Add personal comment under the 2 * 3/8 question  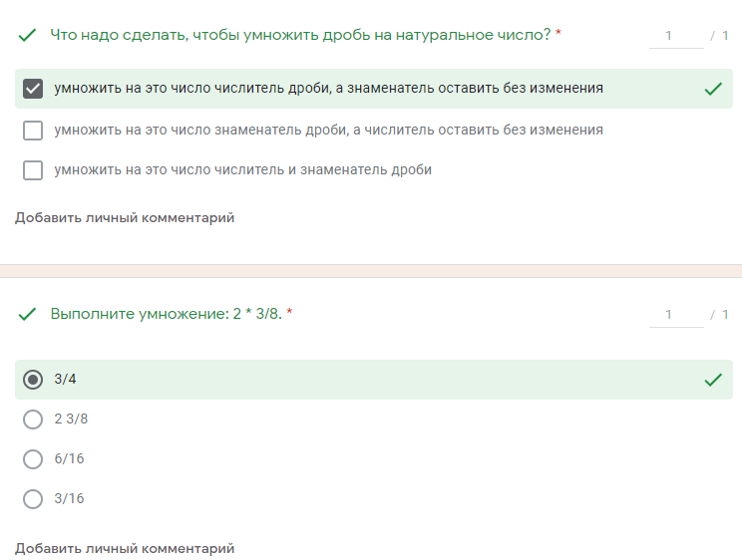[x=125, y=548]
